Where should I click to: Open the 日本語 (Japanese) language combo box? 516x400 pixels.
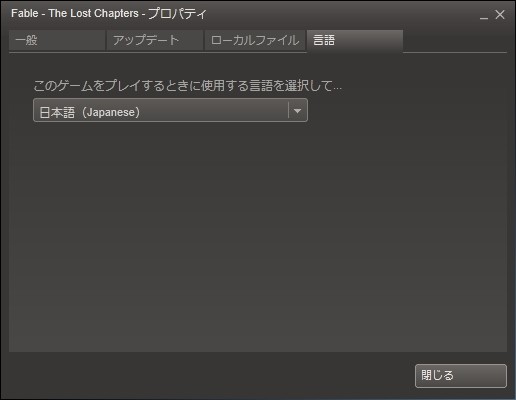(170, 110)
